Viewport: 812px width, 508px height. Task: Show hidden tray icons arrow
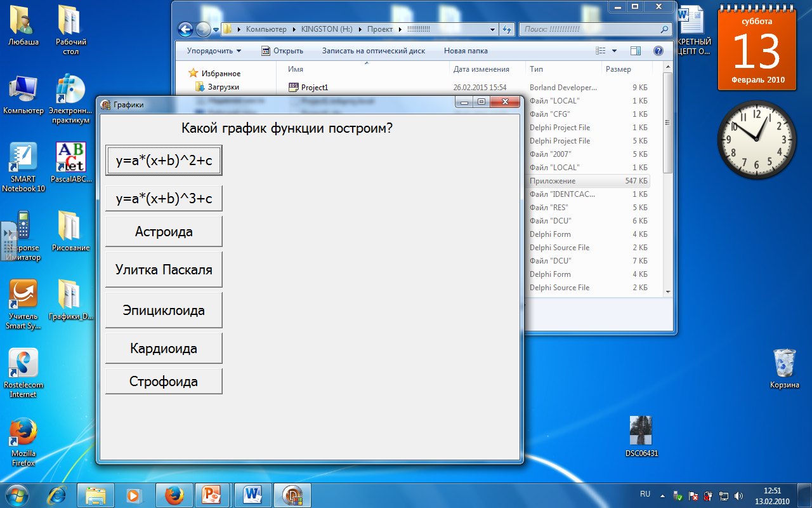point(662,495)
